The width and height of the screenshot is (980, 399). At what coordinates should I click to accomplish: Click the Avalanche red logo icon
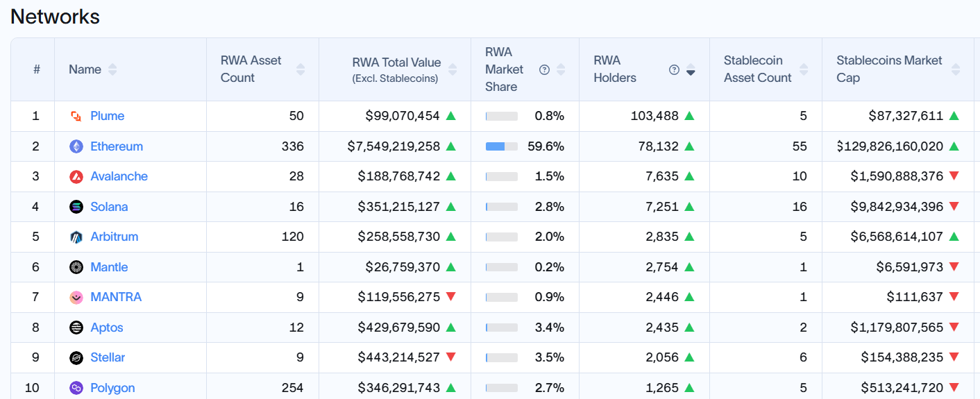click(76, 176)
